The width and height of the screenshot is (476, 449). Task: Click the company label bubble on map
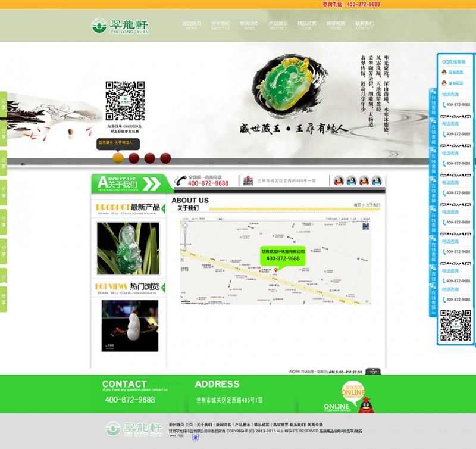pyautogui.click(x=283, y=255)
